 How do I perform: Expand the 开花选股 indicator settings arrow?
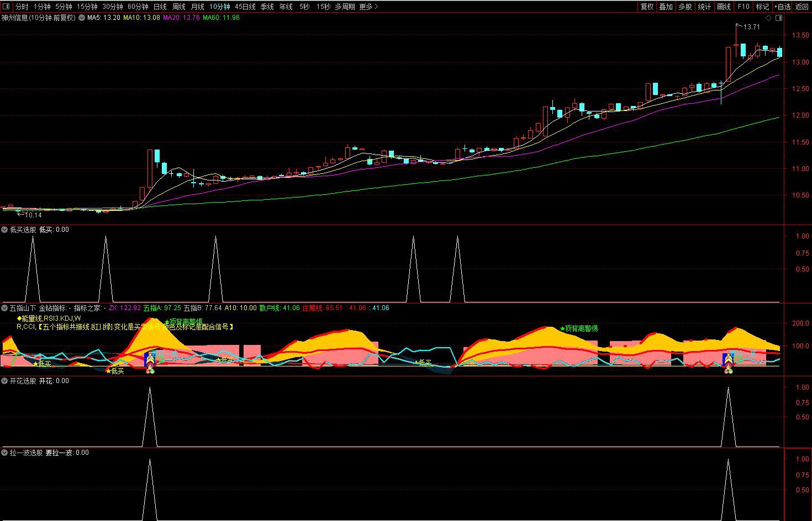click(x=5, y=381)
